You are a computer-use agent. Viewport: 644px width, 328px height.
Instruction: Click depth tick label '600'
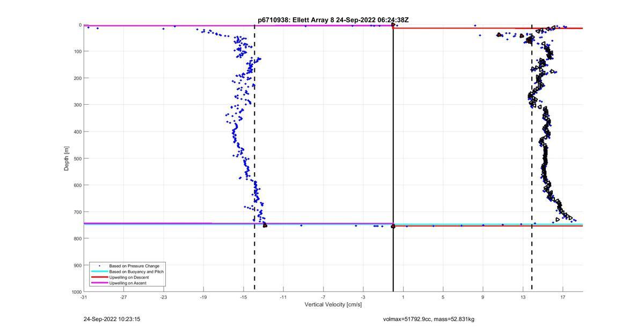(78, 185)
